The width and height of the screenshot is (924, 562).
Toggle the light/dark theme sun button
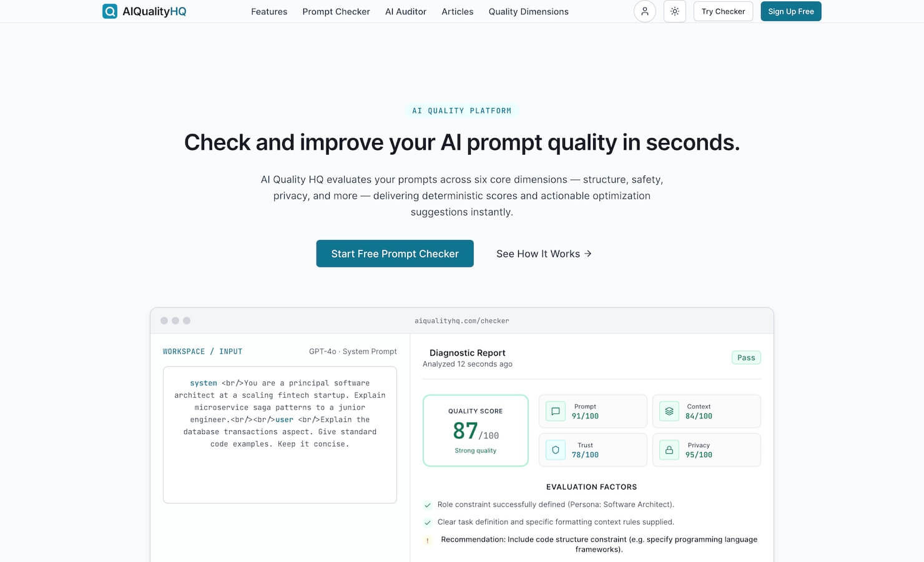(675, 11)
